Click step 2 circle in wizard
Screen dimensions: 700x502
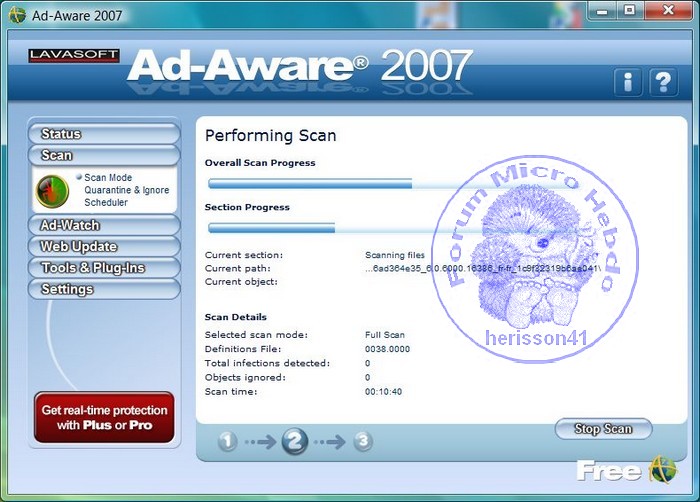(x=295, y=441)
